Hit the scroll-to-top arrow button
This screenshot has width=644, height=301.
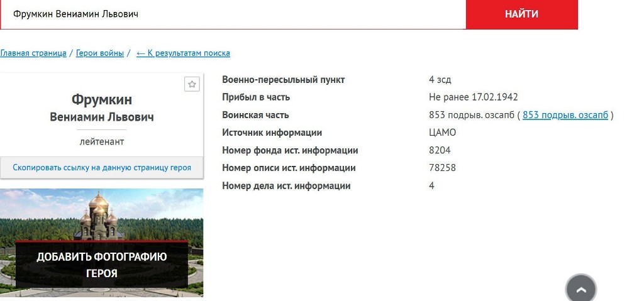pyautogui.click(x=580, y=289)
